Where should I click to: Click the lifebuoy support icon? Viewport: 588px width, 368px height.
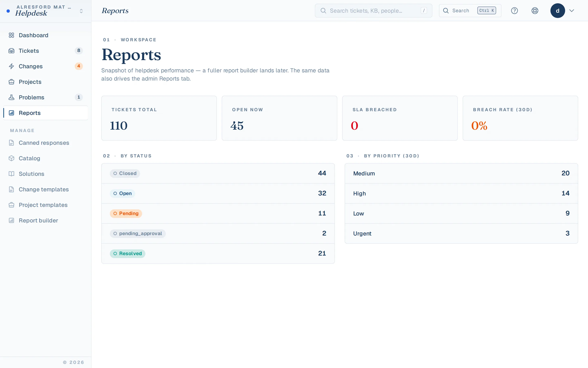(535, 11)
